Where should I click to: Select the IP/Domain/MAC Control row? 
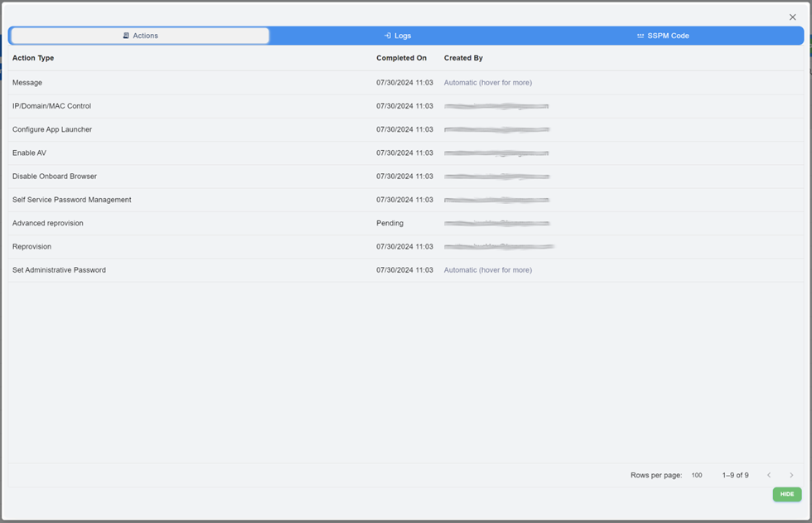point(51,106)
